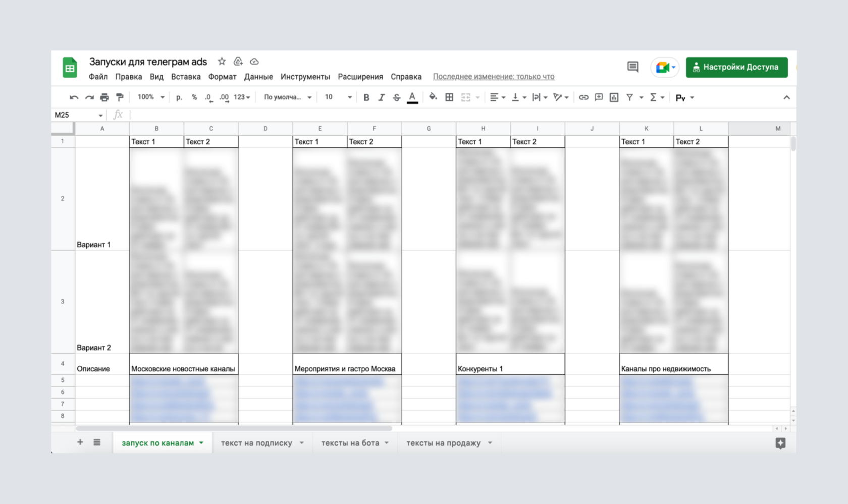Select cell Московские новостные каналы

[184, 364]
